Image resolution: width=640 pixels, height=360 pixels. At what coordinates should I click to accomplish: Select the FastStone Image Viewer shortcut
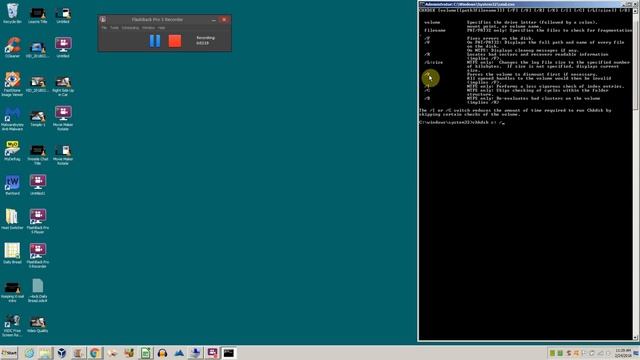[12, 84]
